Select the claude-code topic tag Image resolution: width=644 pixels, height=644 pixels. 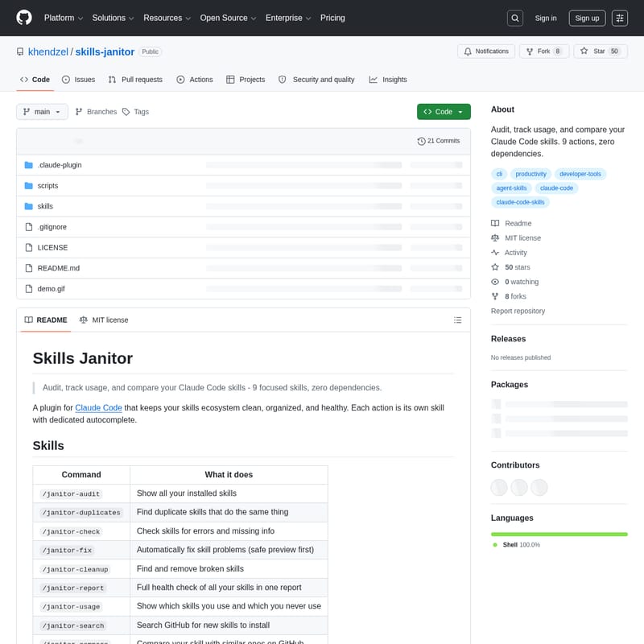point(556,188)
